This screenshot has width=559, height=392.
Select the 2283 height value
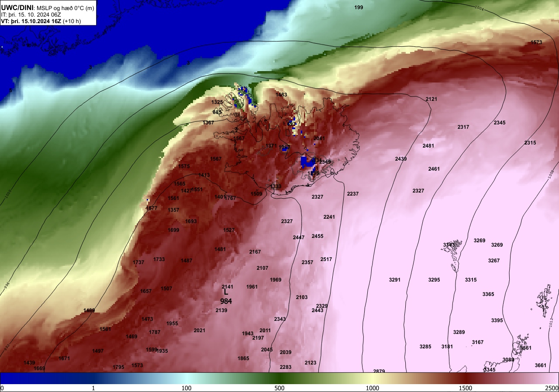pos(286,367)
